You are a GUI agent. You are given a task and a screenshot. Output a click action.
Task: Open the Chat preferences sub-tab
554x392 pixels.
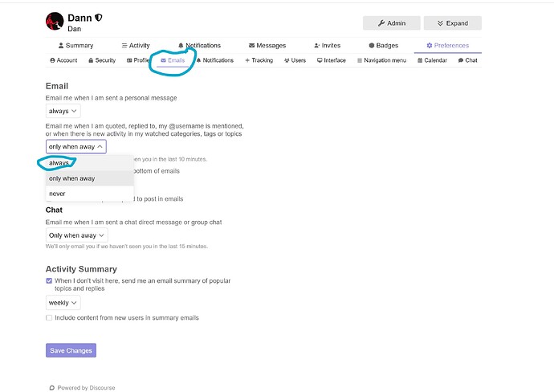468,60
